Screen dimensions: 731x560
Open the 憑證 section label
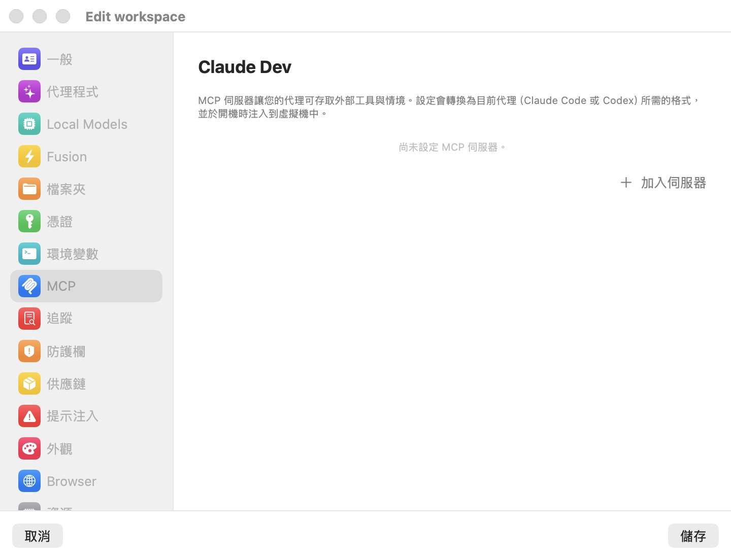pos(60,222)
